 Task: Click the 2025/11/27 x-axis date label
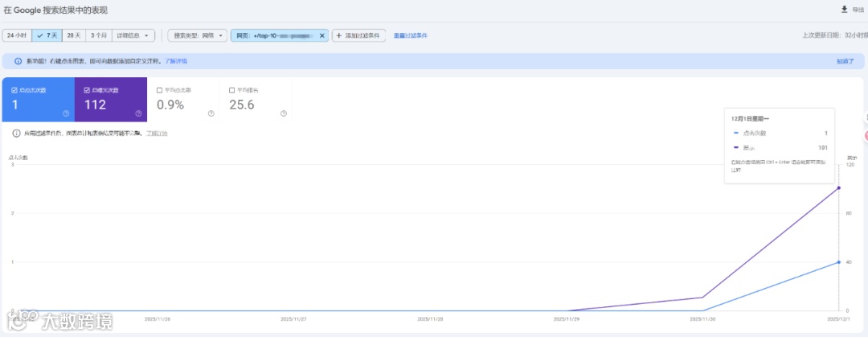click(293, 319)
